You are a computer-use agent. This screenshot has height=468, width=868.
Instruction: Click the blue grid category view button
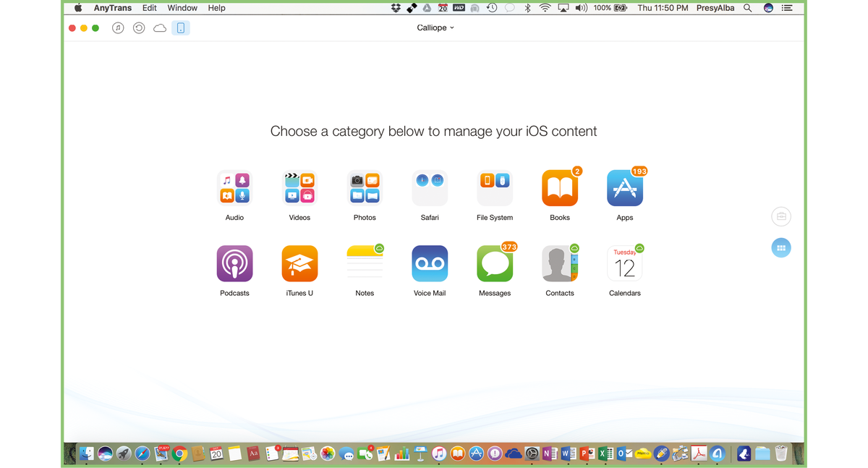[781, 248]
